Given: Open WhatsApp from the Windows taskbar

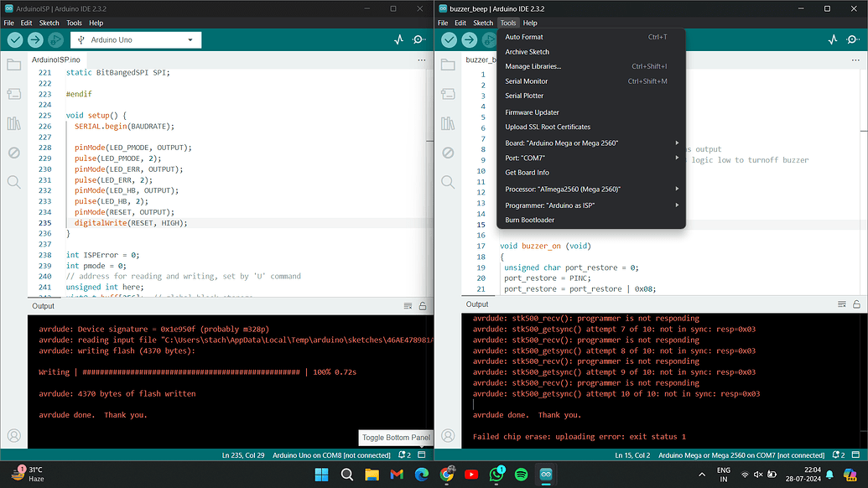Looking at the screenshot, I should click(496, 473).
